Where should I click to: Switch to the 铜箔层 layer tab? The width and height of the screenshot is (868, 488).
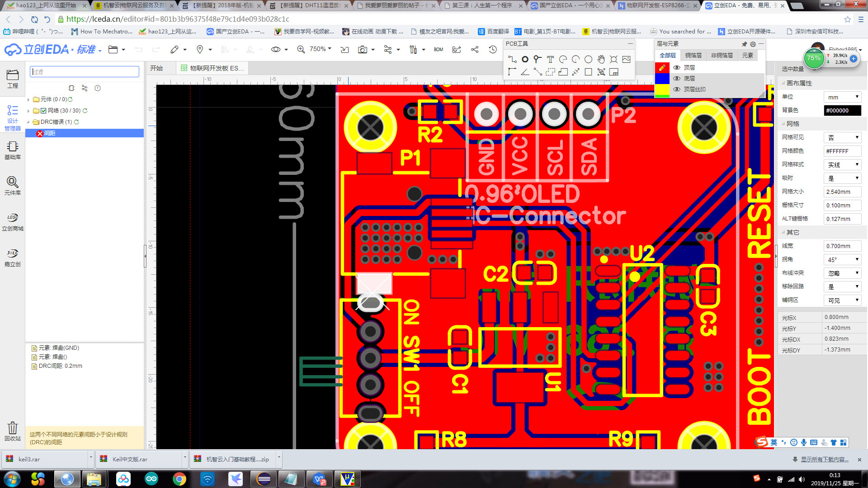point(693,55)
